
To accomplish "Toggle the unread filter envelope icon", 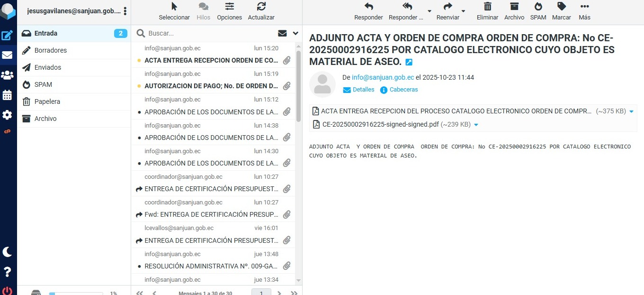I will click(282, 33).
